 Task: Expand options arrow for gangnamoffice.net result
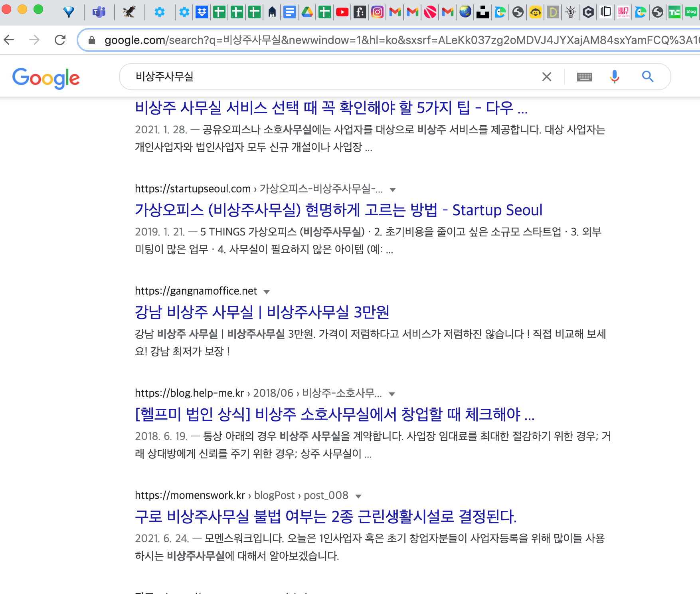pos(267,292)
